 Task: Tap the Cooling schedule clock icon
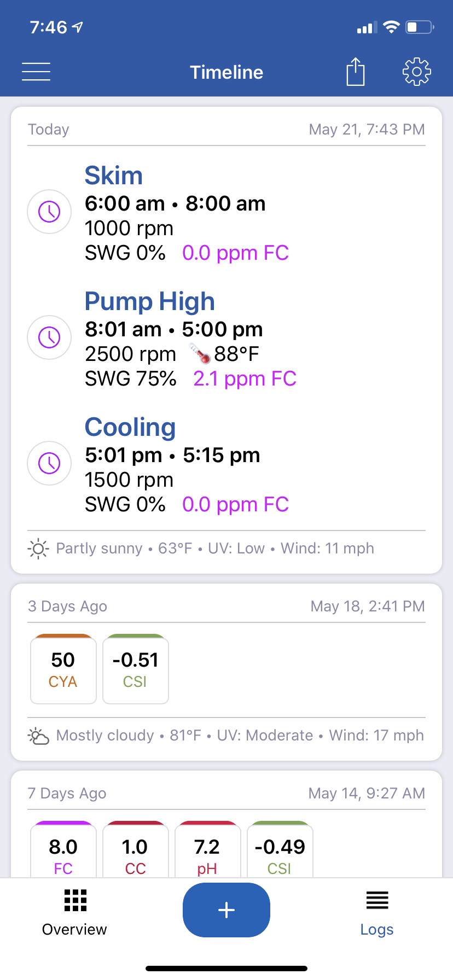point(49,463)
